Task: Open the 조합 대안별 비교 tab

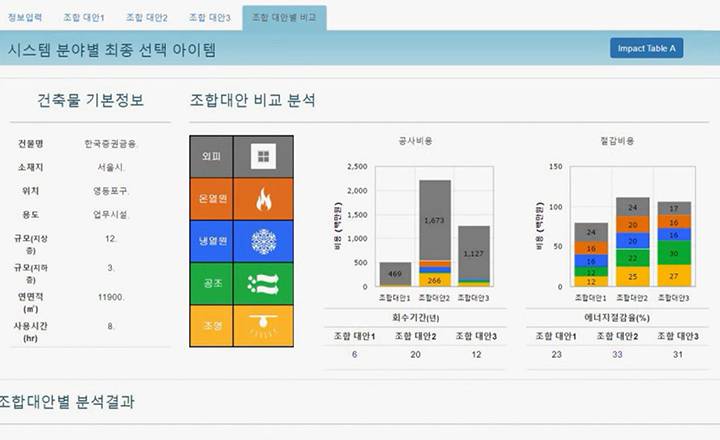Action: (283, 18)
